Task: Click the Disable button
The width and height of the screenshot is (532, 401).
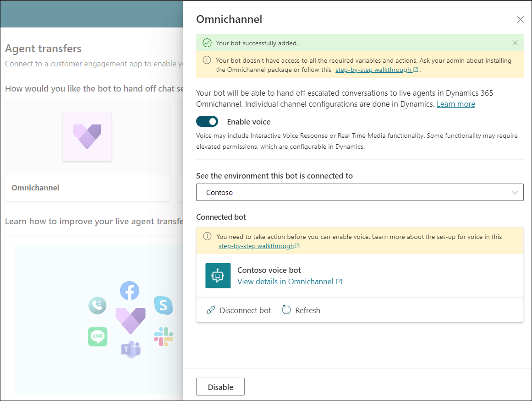Action: tap(220, 387)
